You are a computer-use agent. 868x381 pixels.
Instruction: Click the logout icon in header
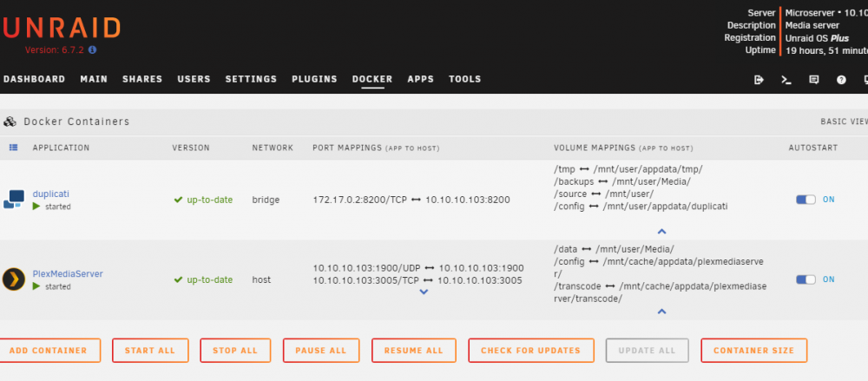(x=759, y=80)
